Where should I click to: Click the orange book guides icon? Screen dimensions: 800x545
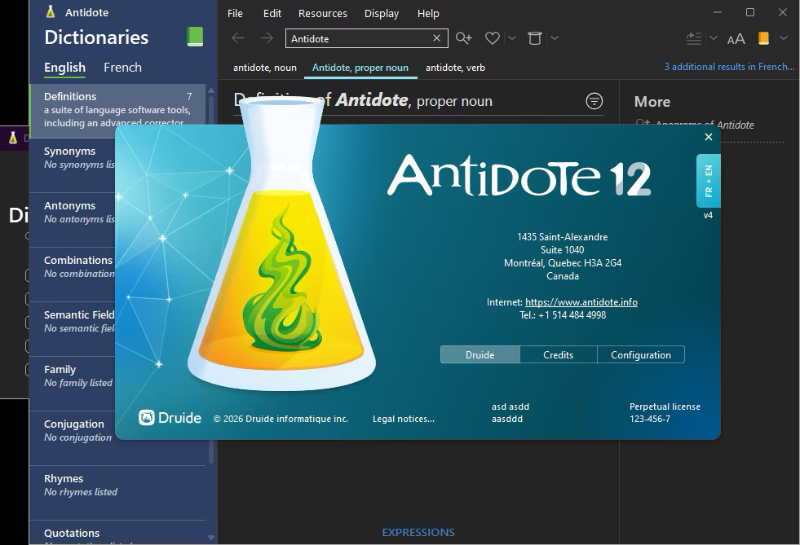tap(764, 38)
